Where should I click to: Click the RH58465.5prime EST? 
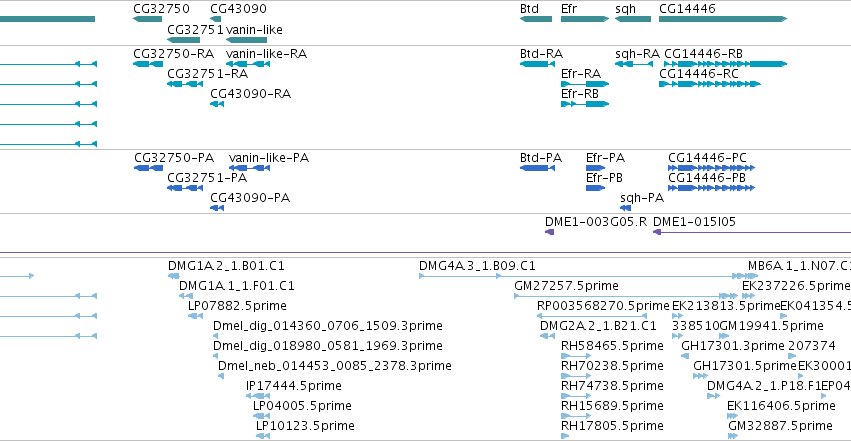pyautogui.click(x=576, y=356)
